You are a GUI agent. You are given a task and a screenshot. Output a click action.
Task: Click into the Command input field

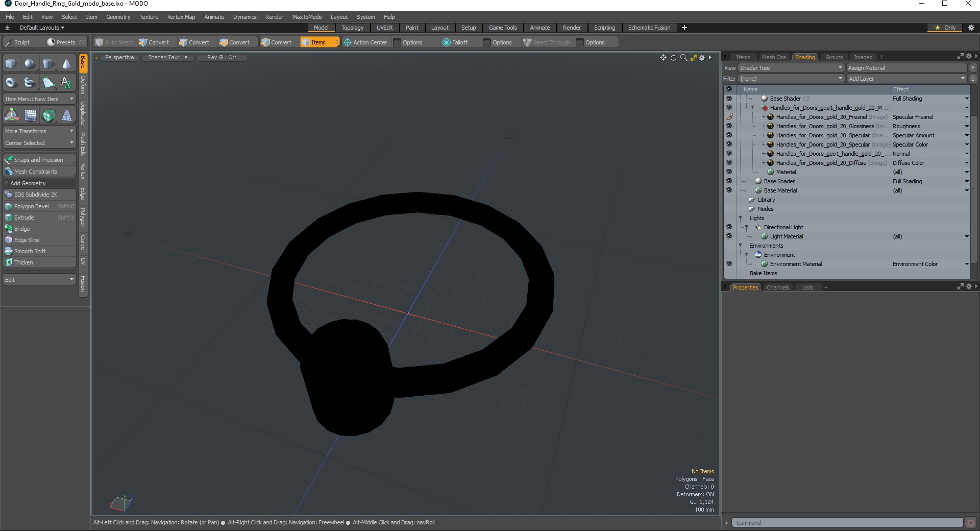click(x=847, y=523)
